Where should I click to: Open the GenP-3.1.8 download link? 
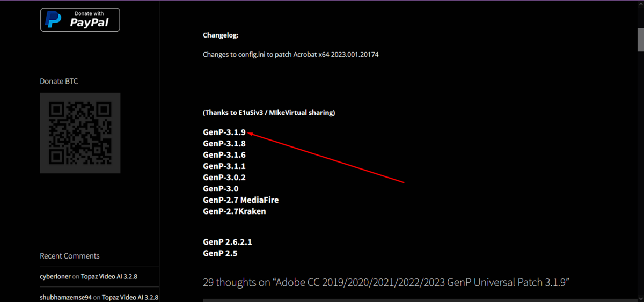pos(224,143)
